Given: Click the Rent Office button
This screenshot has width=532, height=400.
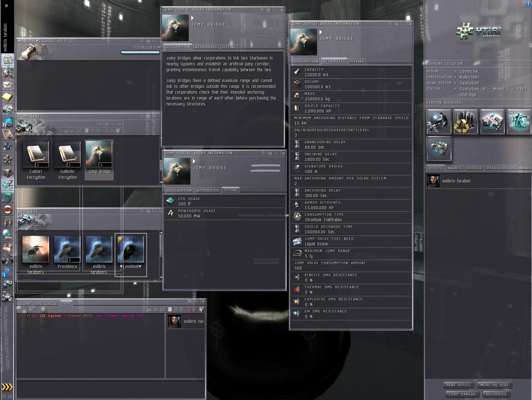Looking at the screenshot, I should click(459, 385).
